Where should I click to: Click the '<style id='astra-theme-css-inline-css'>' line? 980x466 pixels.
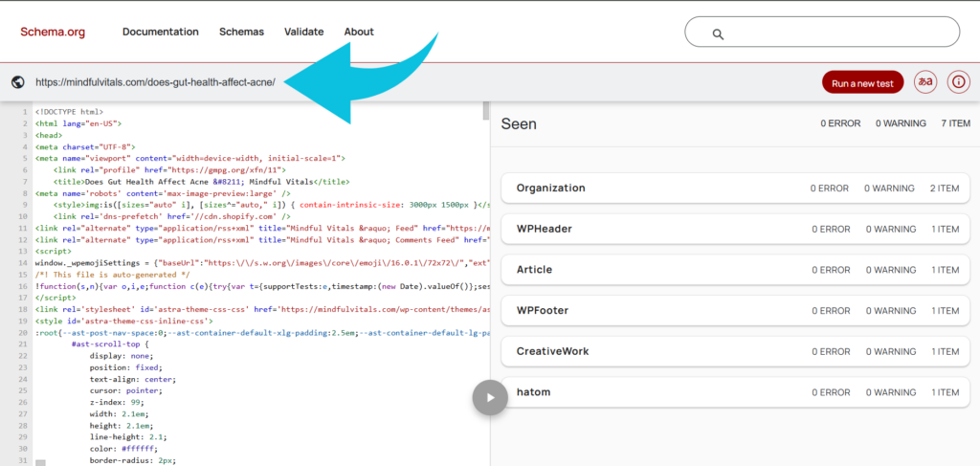123,321
